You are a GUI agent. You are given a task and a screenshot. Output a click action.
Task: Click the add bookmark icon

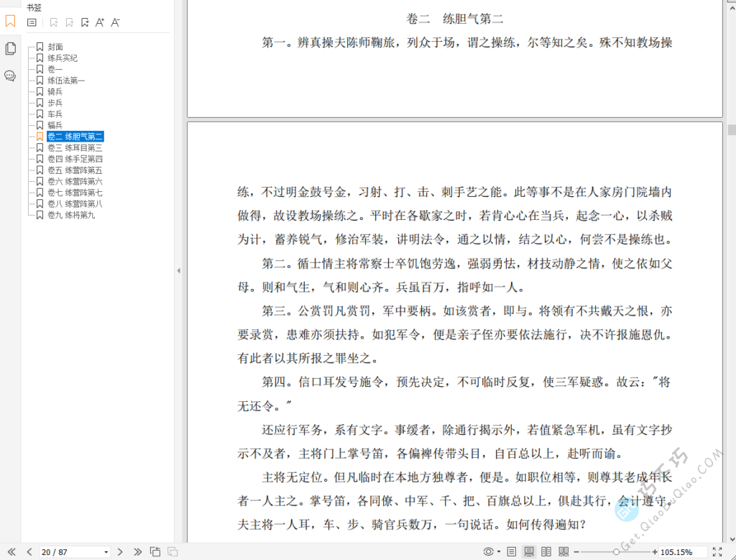(69, 22)
